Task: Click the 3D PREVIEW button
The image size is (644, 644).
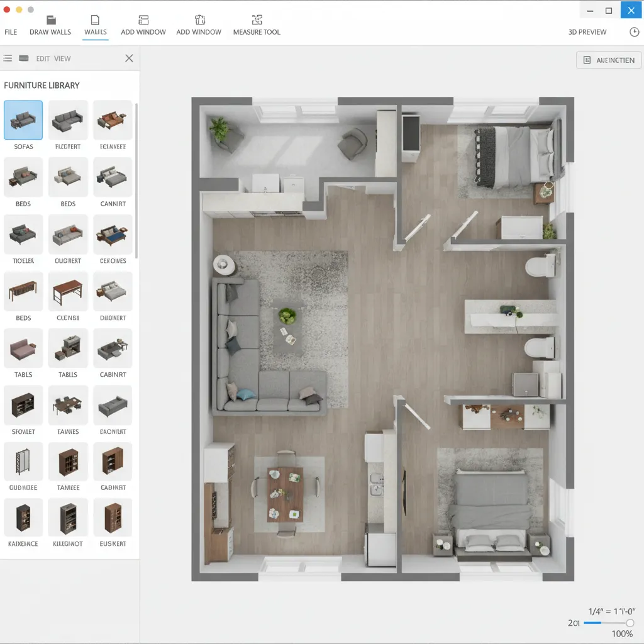Action: pos(587,32)
